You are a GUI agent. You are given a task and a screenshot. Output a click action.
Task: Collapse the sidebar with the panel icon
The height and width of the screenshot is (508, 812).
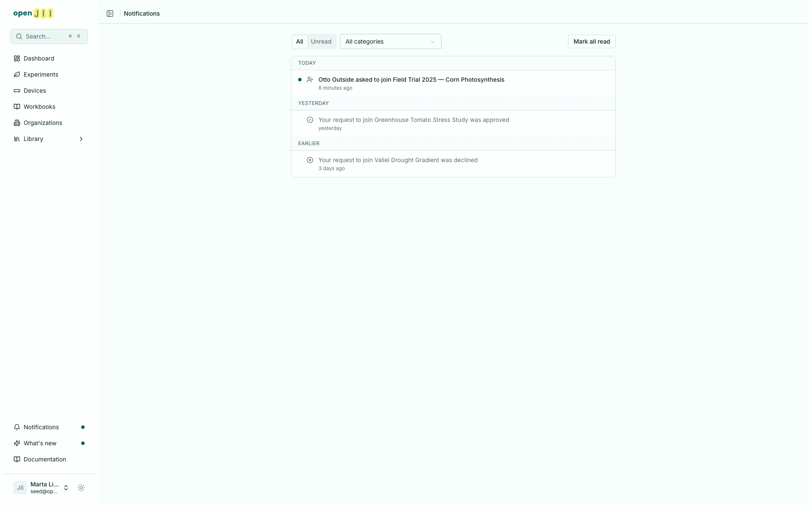110,14
